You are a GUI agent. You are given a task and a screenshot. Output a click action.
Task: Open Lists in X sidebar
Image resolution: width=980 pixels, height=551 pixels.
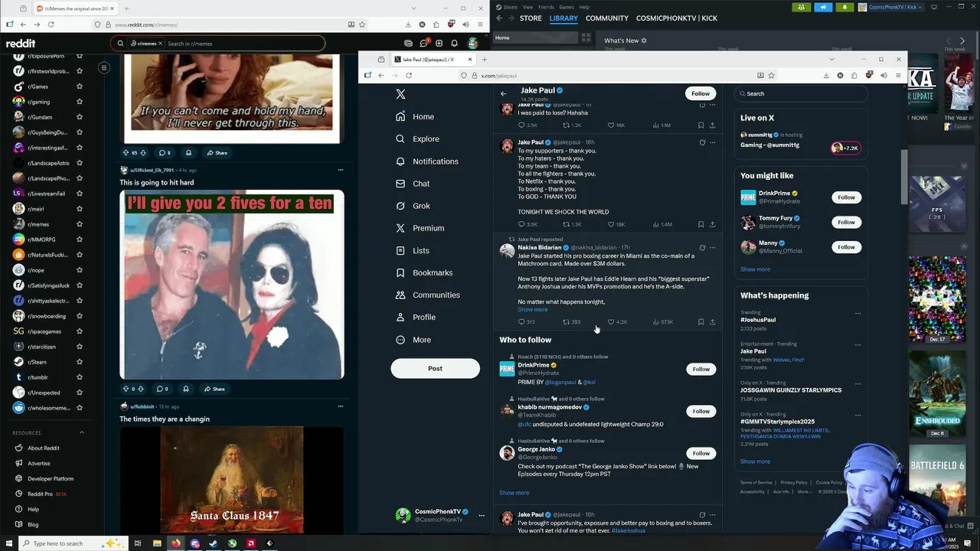tap(412, 250)
